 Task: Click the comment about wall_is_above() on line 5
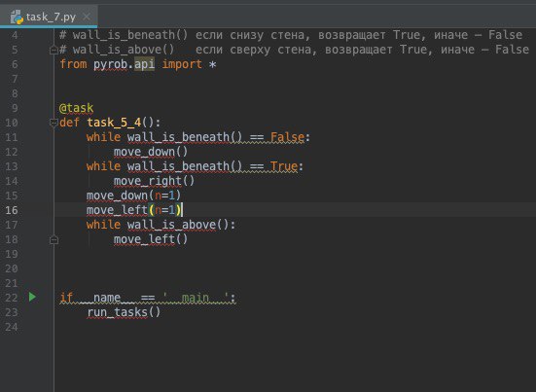pos(295,50)
